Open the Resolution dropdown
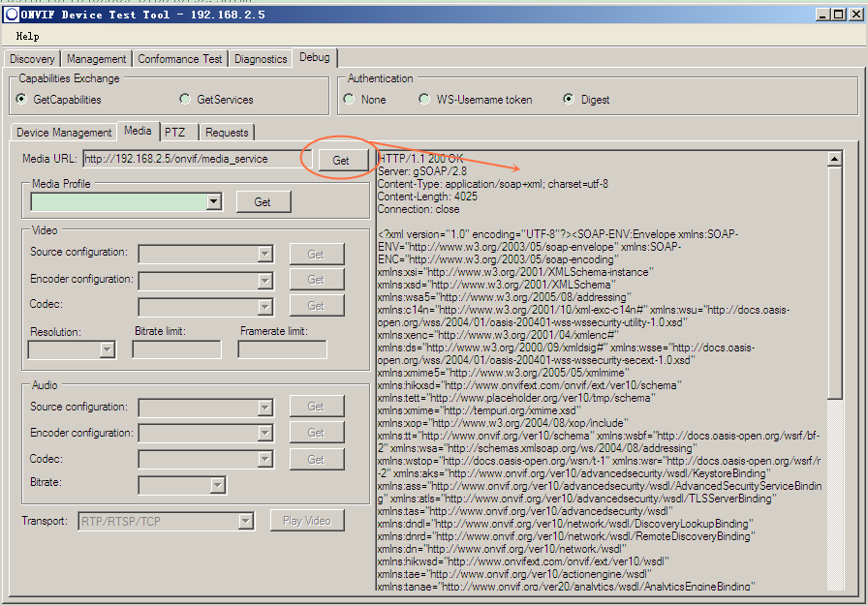This screenshot has width=868, height=606. tap(107, 350)
